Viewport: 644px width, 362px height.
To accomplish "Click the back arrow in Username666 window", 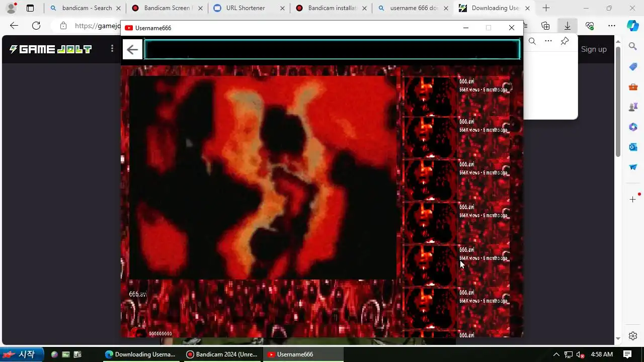I will click(132, 49).
